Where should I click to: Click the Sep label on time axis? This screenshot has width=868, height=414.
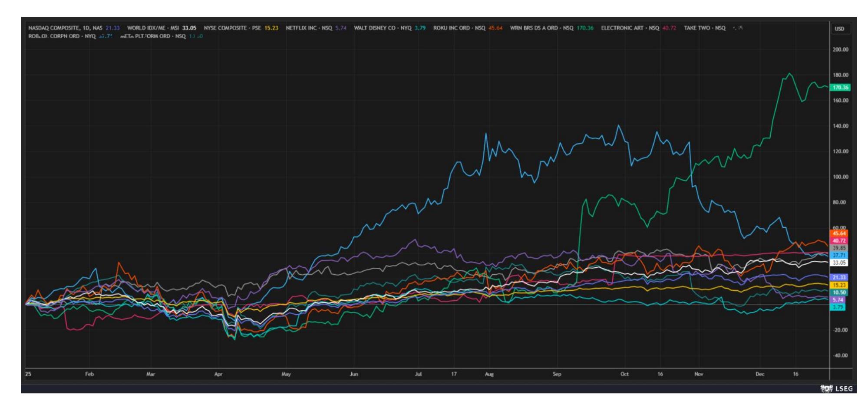557,374
